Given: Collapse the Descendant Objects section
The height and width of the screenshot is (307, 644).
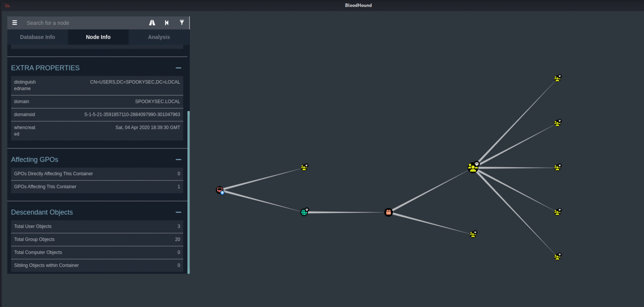Looking at the screenshot, I should tap(178, 212).
